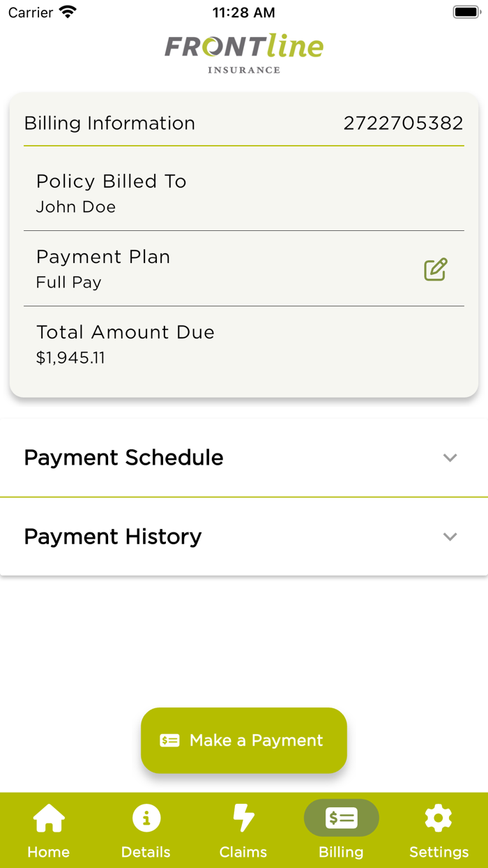Expand the Payment History chevron
Viewport: 488px width, 868px height.
[450, 537]
